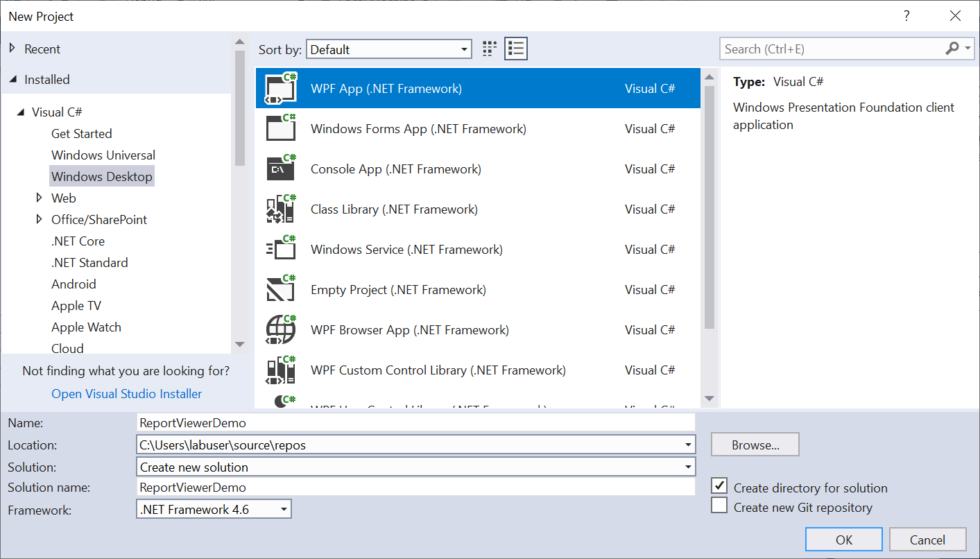Click the Empty Project template icon

tap(281, 290)
